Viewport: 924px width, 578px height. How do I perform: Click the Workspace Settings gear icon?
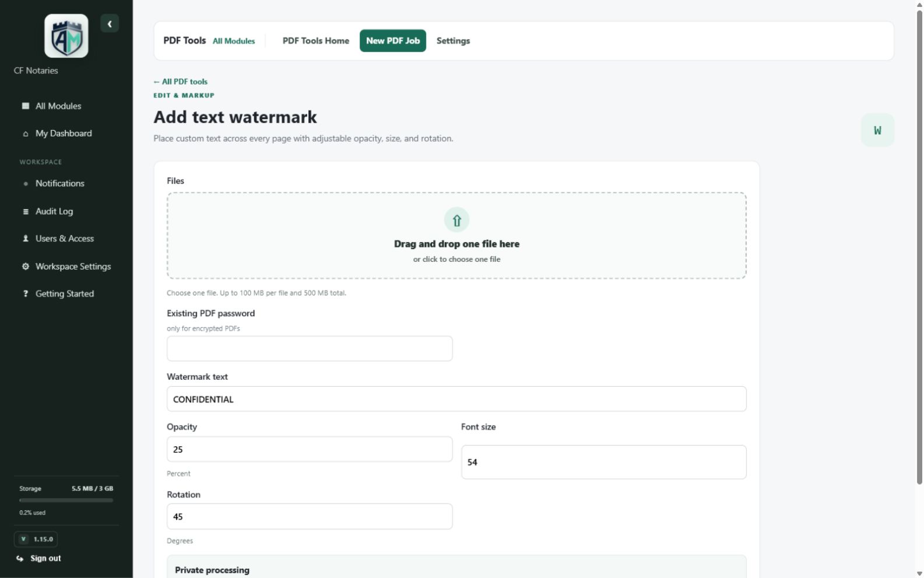click(25, 267)
